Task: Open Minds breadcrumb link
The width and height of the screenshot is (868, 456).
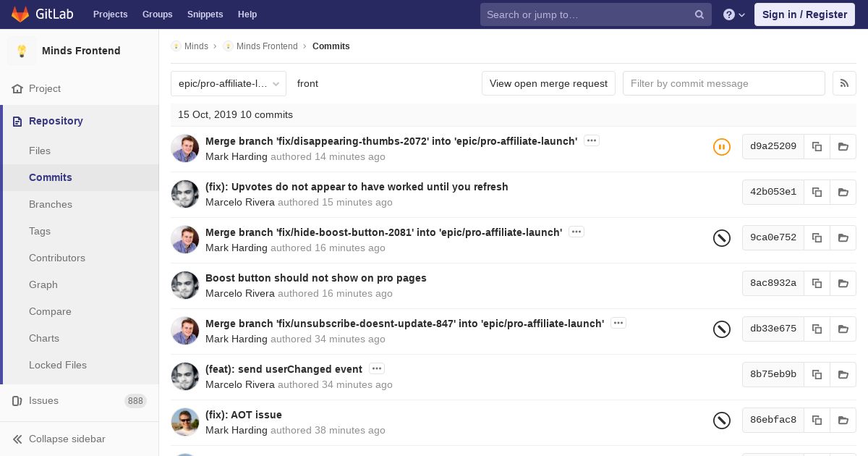Action: tap(196, 46)
